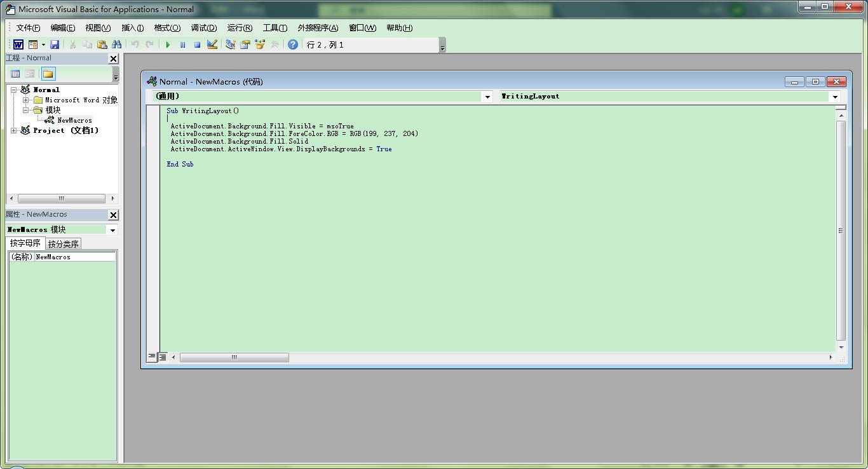Screen dimensions: 868x469
Task: Click the Copy icon in toolbar
Action: click(x=87, y=44)
